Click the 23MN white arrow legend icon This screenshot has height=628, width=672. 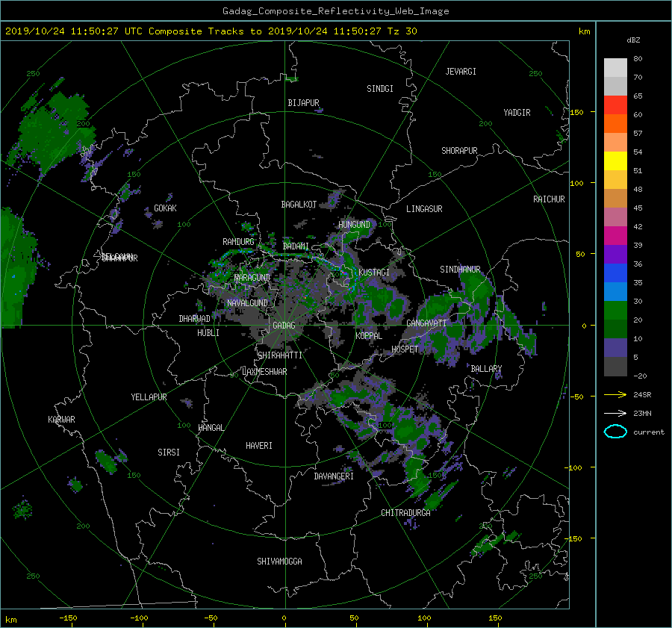(615, 413)
